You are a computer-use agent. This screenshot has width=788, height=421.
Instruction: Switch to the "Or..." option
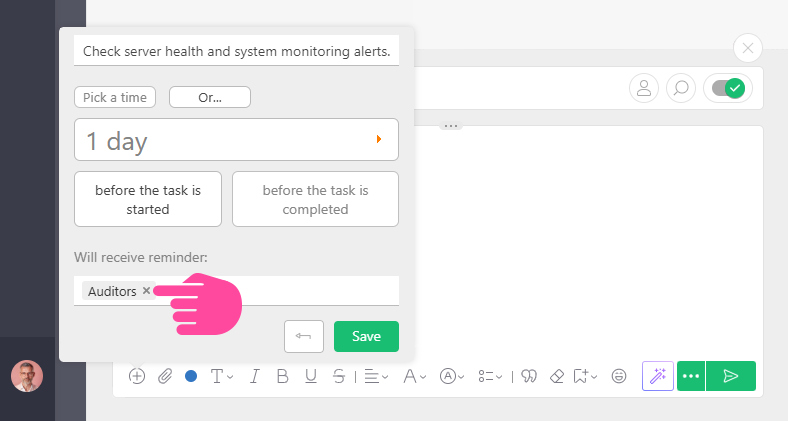click(210, 97)
